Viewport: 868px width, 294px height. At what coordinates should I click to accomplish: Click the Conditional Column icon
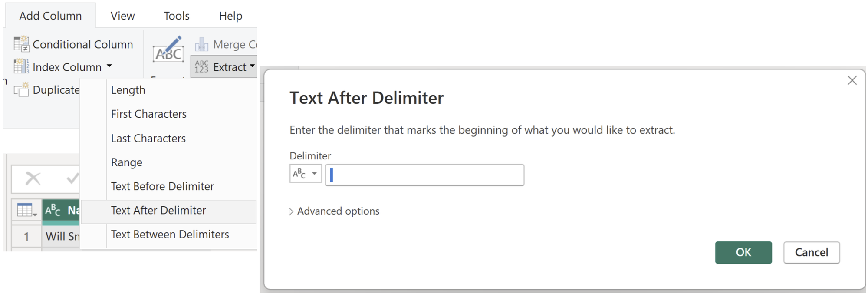[21, 44]
